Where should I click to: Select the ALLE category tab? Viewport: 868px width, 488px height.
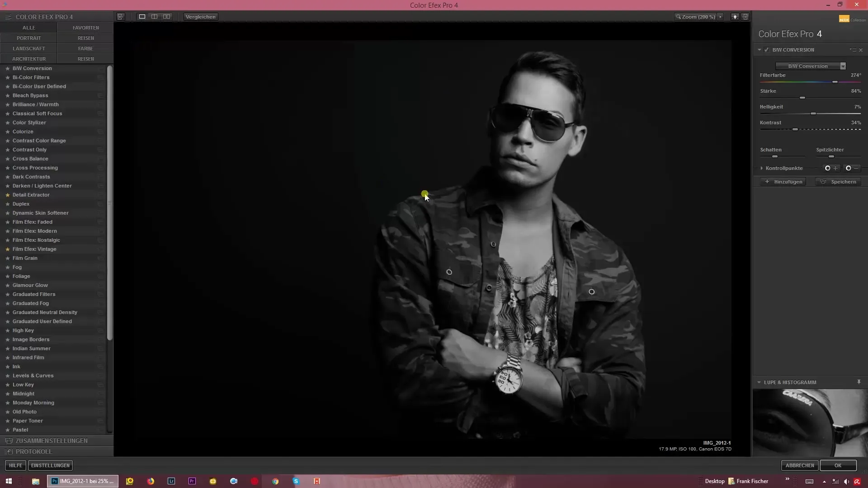coord(28,28)
